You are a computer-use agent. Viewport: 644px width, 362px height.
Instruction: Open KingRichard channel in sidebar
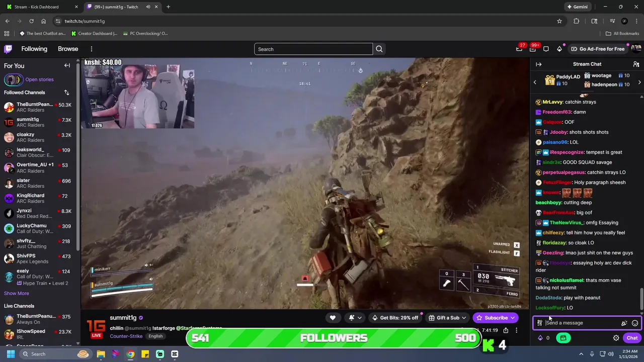tap(38, 198)
